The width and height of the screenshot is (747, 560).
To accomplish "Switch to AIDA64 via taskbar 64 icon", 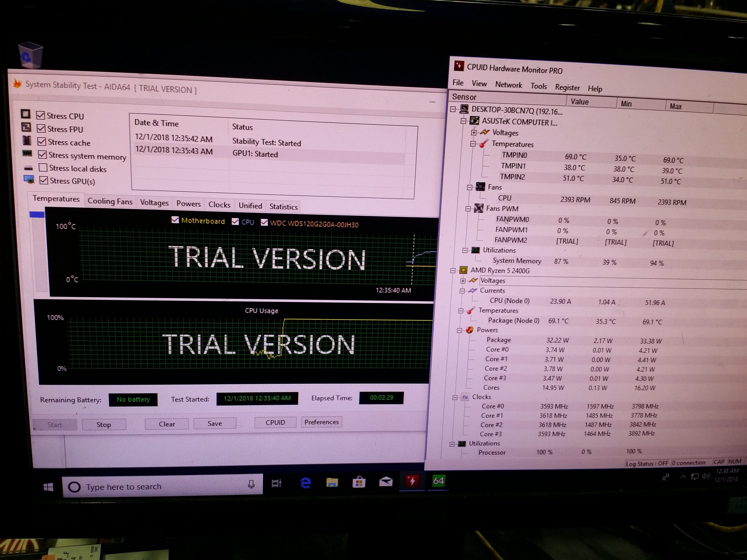I will [438, 480].
